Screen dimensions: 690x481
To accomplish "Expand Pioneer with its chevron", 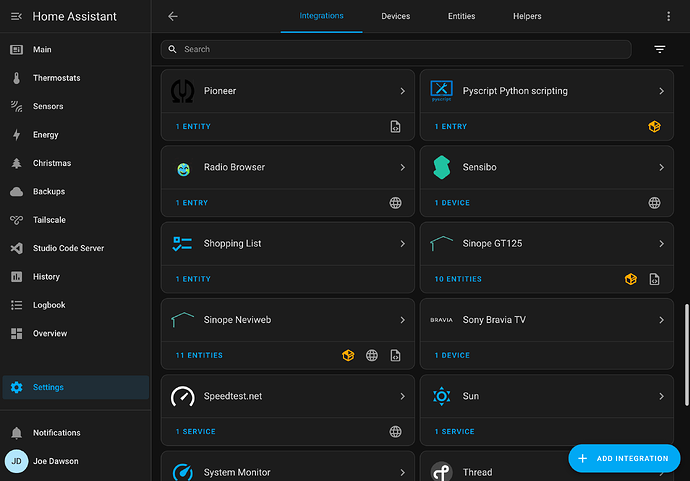I will 402,91.
